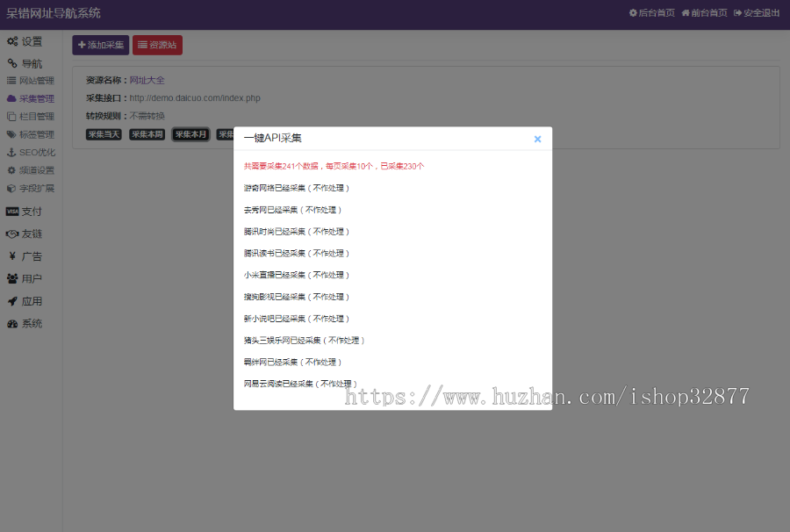Click the dashboard icon beside 系统

coord(12,324)
